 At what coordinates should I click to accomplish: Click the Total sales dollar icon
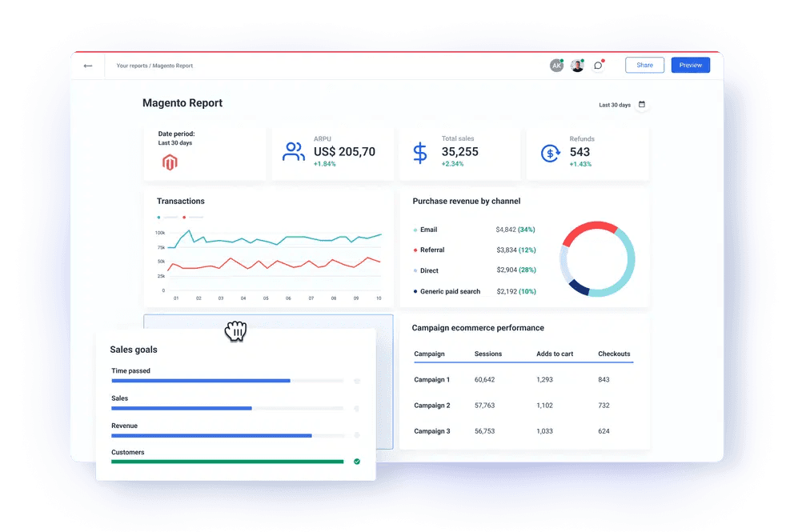pos(419,153)
